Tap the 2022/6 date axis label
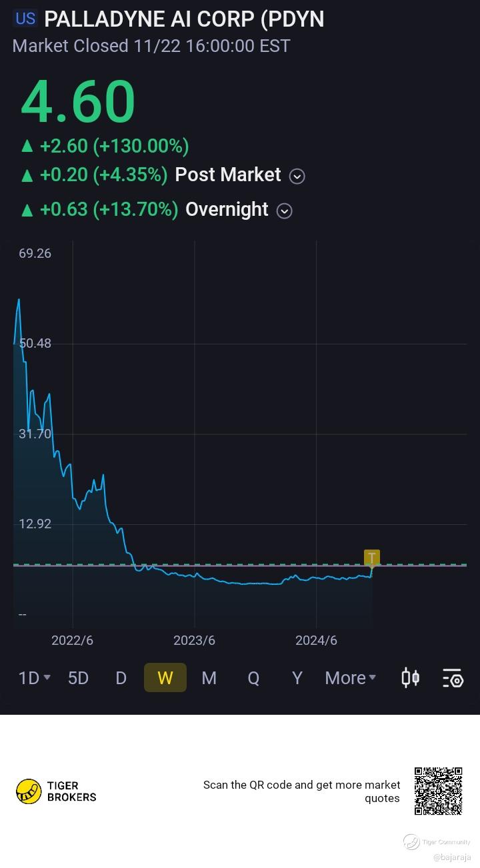This screenshot has width=480, height=868. coord(72,640)
